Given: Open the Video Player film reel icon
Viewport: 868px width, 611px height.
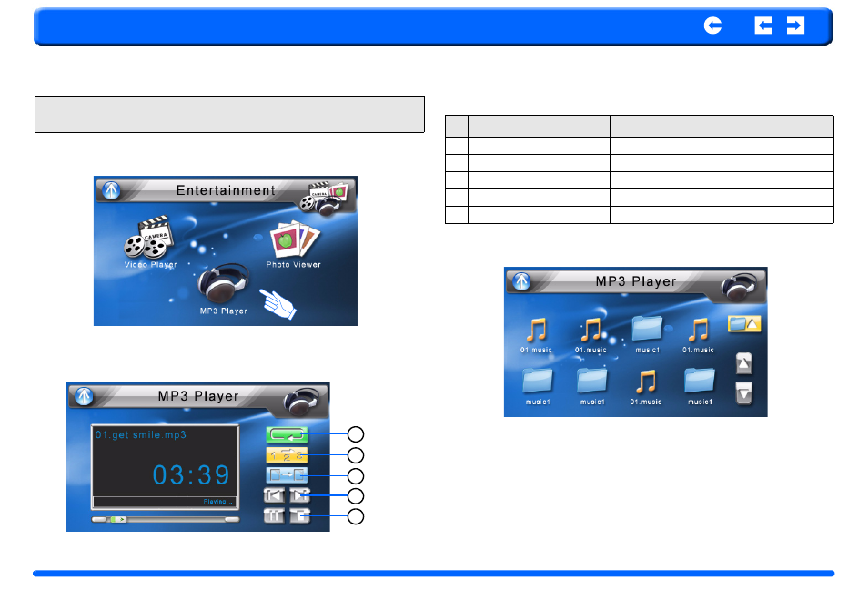Looking at the screenshot, I should [148, 239].
